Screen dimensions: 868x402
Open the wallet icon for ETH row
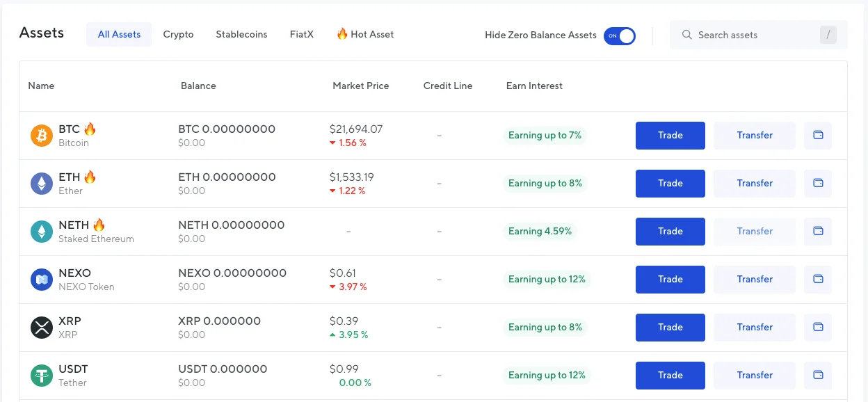click(818, 184)
